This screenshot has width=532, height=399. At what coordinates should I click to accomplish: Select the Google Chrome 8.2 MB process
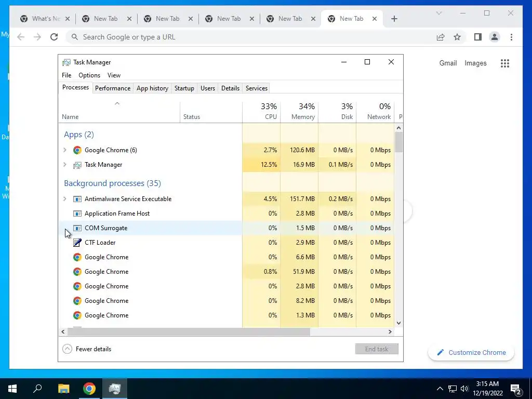[227, 301]
